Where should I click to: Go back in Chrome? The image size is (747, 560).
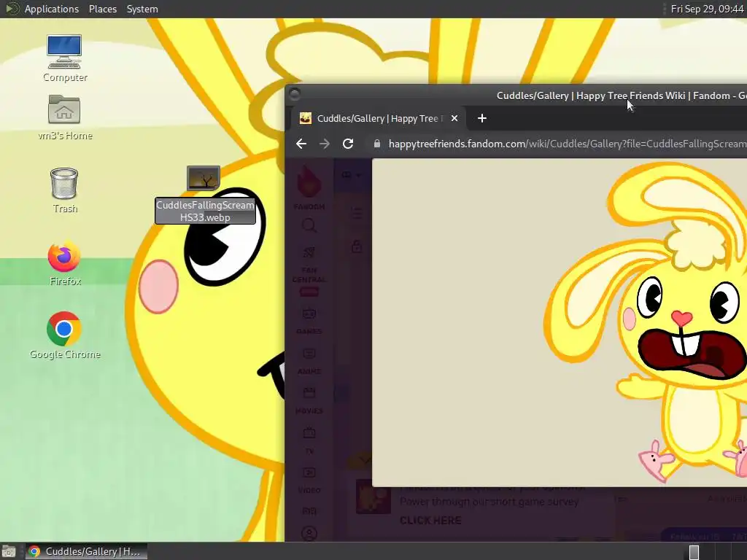[x=301, y=144]
